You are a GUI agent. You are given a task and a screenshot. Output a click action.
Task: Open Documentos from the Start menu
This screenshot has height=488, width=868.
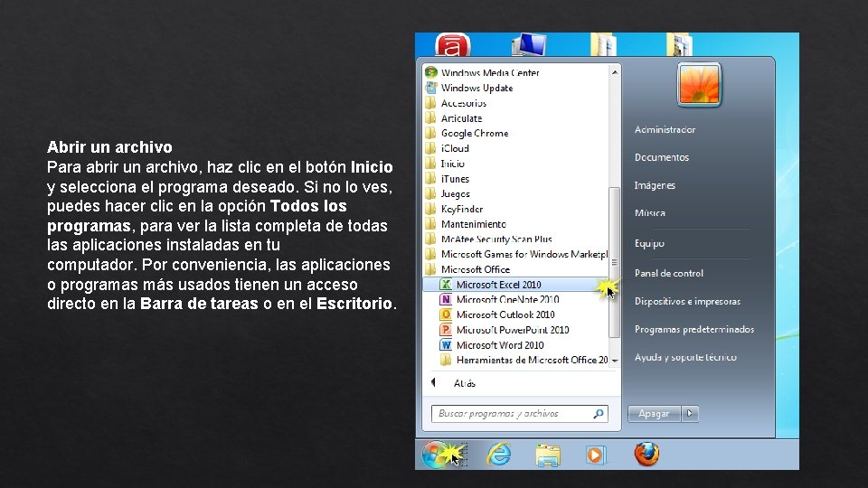(662, 157)
